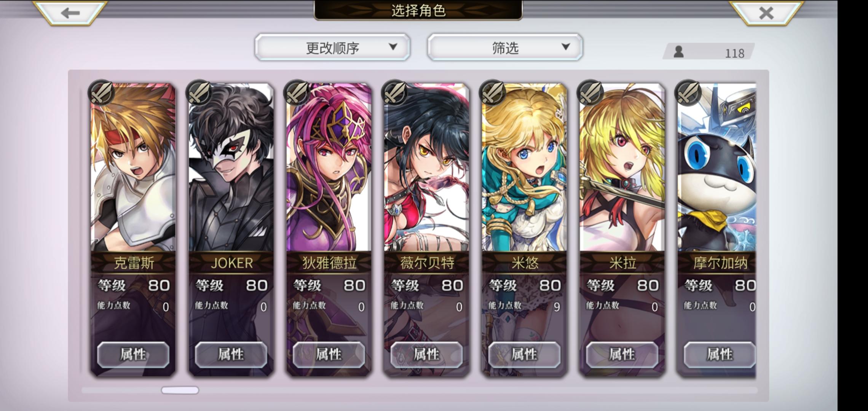Click sword icon on 狄雅德拉 card
868x411 pixels.
coord(297,92)
